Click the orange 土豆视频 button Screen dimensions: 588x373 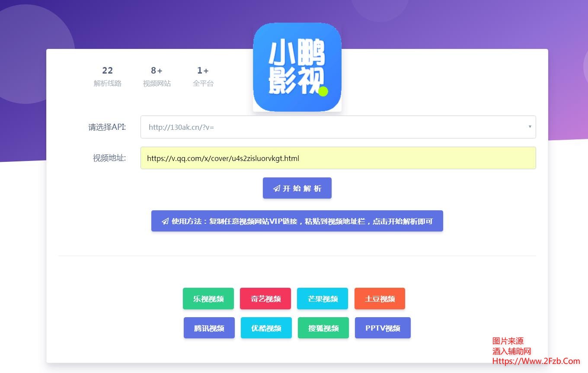[x=380, y=299]
